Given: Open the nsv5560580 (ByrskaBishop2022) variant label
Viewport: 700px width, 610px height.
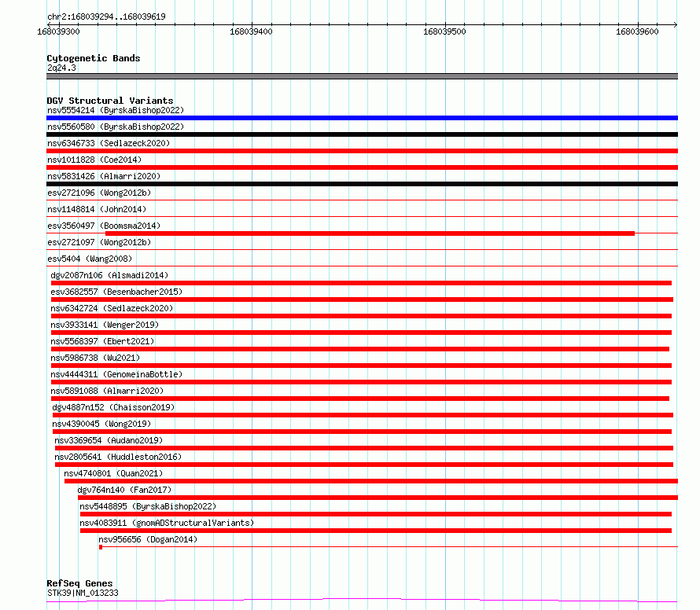Looking at the screenshot, I should pyautogui.click(x=116, y=127).
